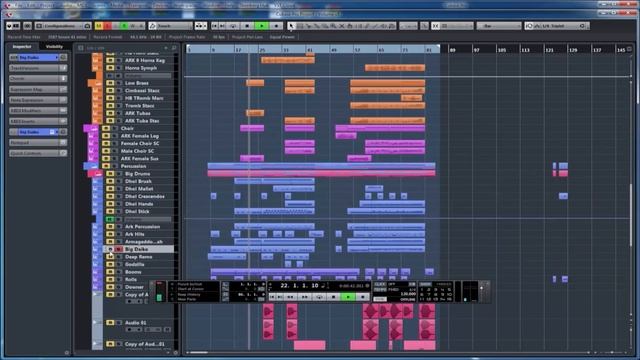Click the top toolbar Stop button
Image resolution: width=640 pixels, height=360 pixels.
pos(247,26)
